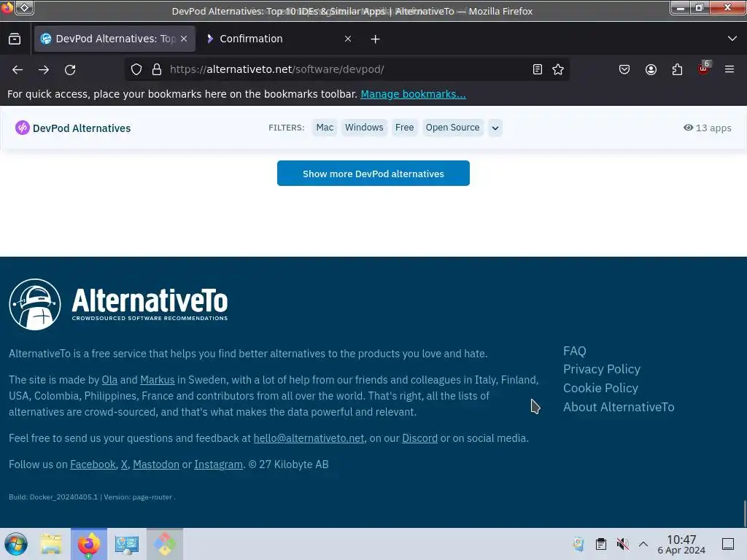The width and height of the screenshot is (747, 560).
Task: Open the tracking protection shield icon
Action: tap(136, 69)
